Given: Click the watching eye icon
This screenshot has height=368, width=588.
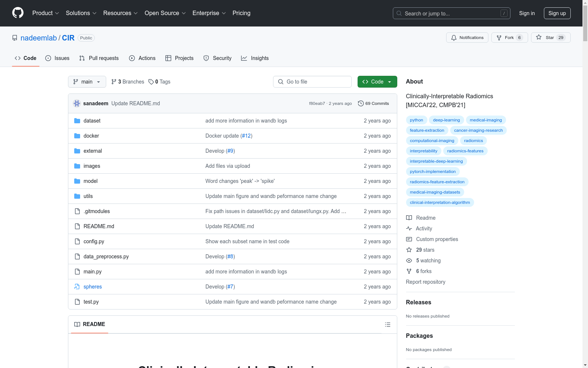Looking at the screenshot, I should 409,261.
